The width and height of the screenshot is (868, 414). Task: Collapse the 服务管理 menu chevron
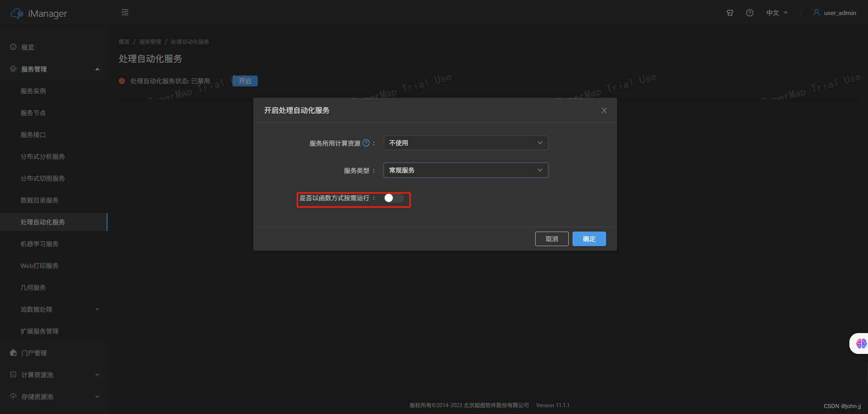point(97,69)
